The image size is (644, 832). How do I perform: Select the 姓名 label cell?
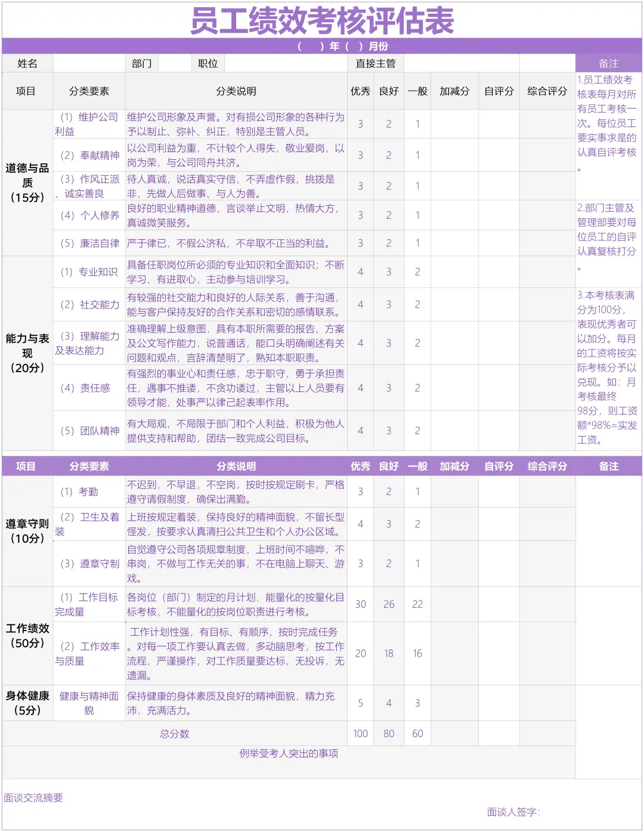27,63
